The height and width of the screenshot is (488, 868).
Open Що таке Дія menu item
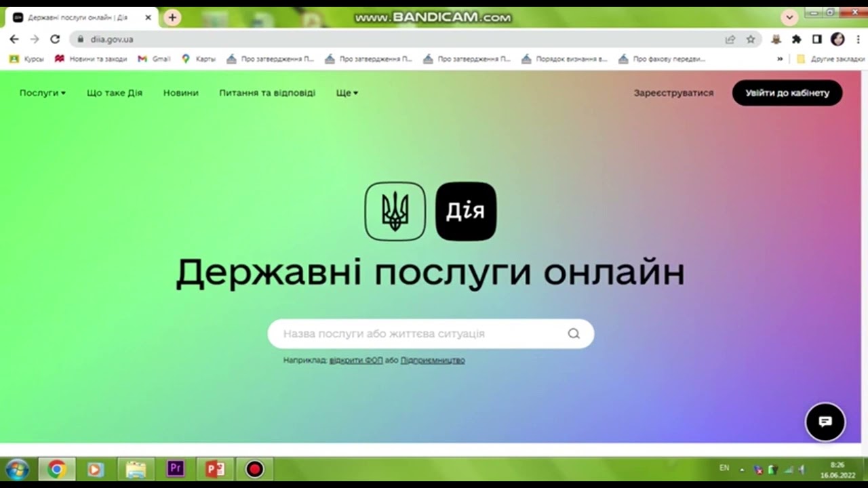pos(115,93)
